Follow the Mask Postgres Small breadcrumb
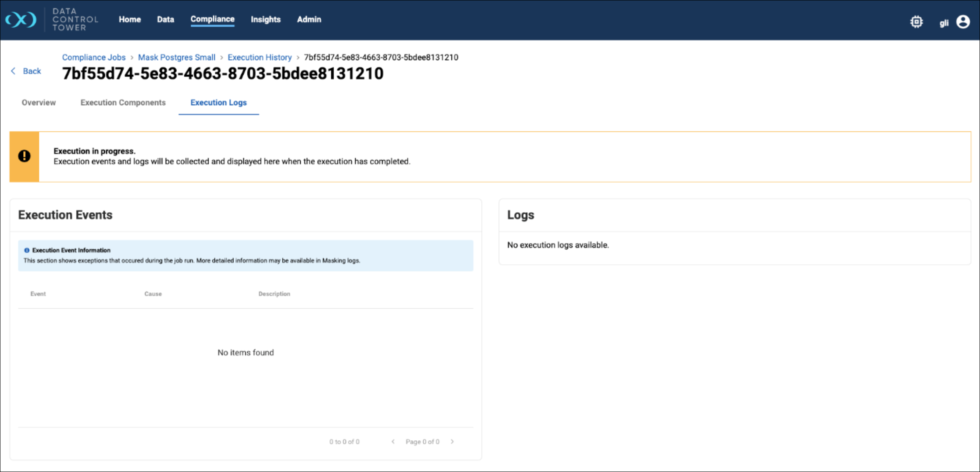The height and width of the screenshot is (472, 980). coord(176,58)
